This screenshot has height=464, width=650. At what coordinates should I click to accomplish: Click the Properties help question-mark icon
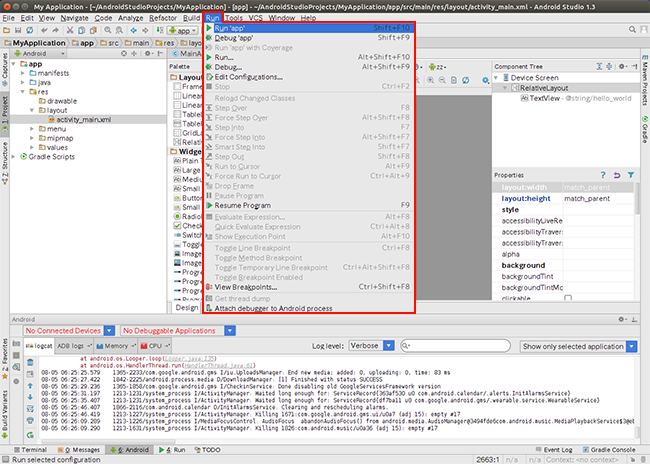click(x=603, y=175)
